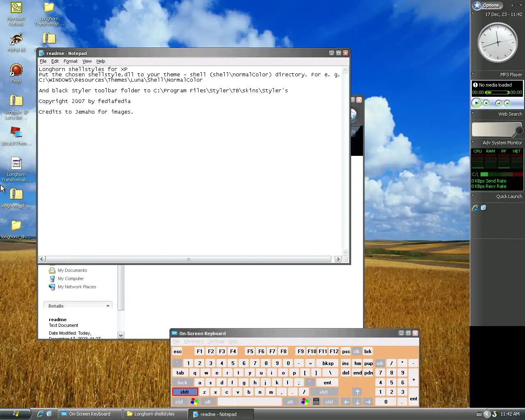
Task: Switch to Longhorn shellstyles taskbar window
Action: [x=155, y=414]
